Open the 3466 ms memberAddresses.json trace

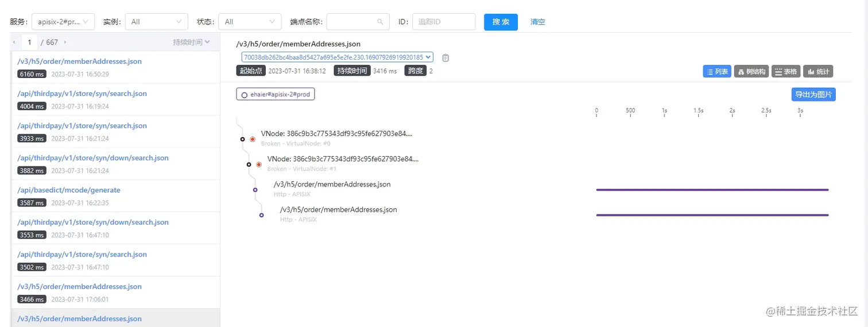point(115,293)
